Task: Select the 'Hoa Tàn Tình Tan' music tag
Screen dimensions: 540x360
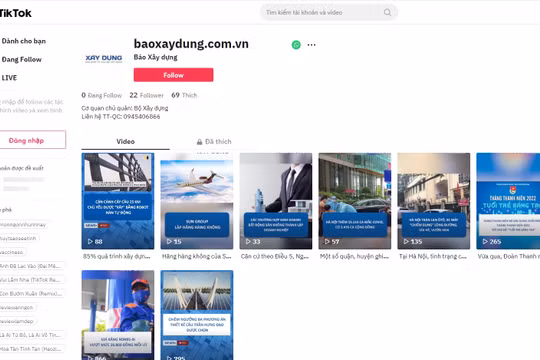Action: pos(32,349)
